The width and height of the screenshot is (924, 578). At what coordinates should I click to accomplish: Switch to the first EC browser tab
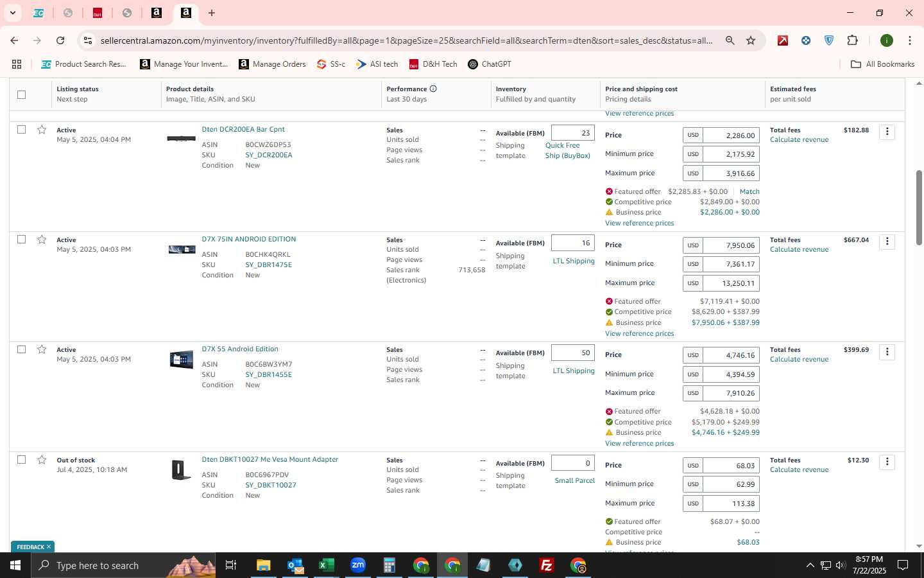38,13
